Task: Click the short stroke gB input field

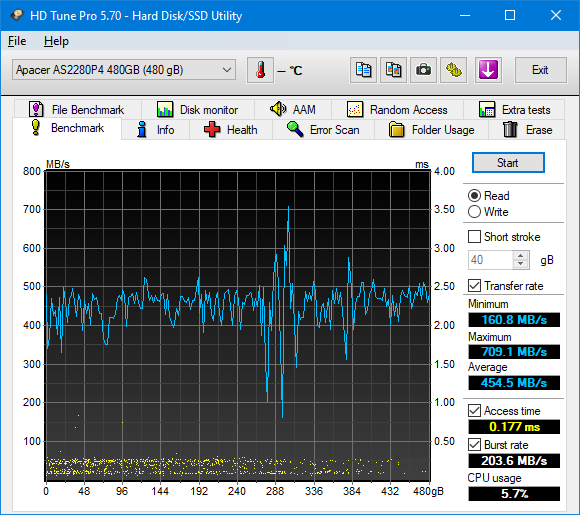Action: point(490,260)
